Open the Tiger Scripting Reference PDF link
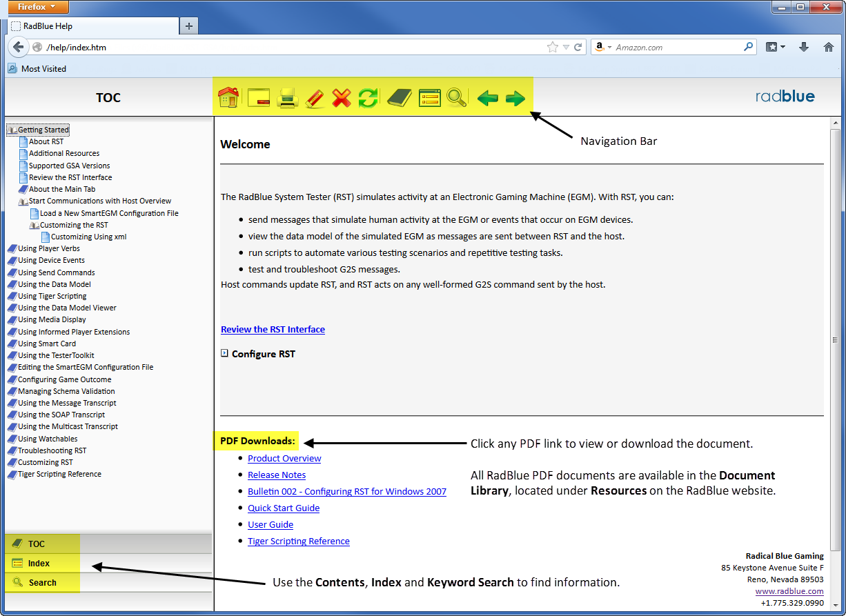This screenshot has width=846, height=616. 299,541
